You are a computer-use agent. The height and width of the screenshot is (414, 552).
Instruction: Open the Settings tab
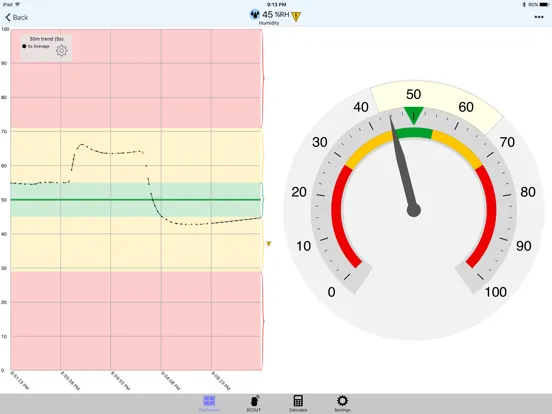point(342,403)
